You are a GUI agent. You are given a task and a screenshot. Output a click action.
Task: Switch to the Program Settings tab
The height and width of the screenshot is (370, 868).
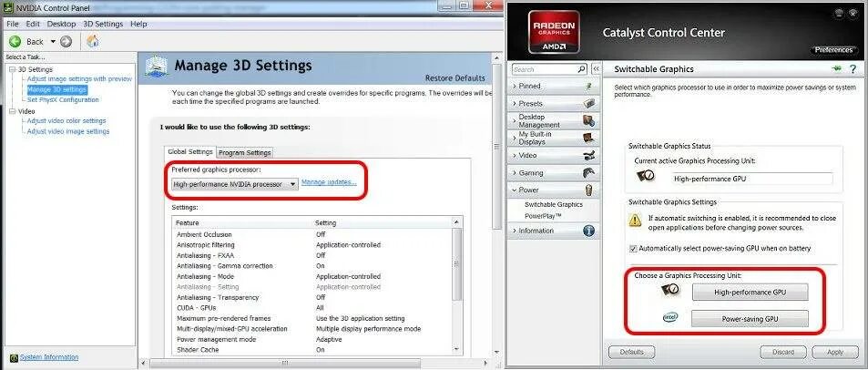244,152
